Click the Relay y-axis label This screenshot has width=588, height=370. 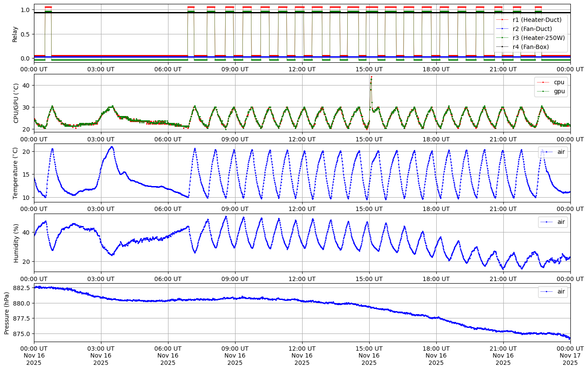pyautogui.click(x=15, y=34)
